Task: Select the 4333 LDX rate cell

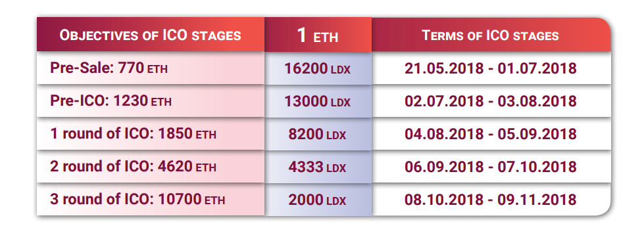Action: coord(318,166)
